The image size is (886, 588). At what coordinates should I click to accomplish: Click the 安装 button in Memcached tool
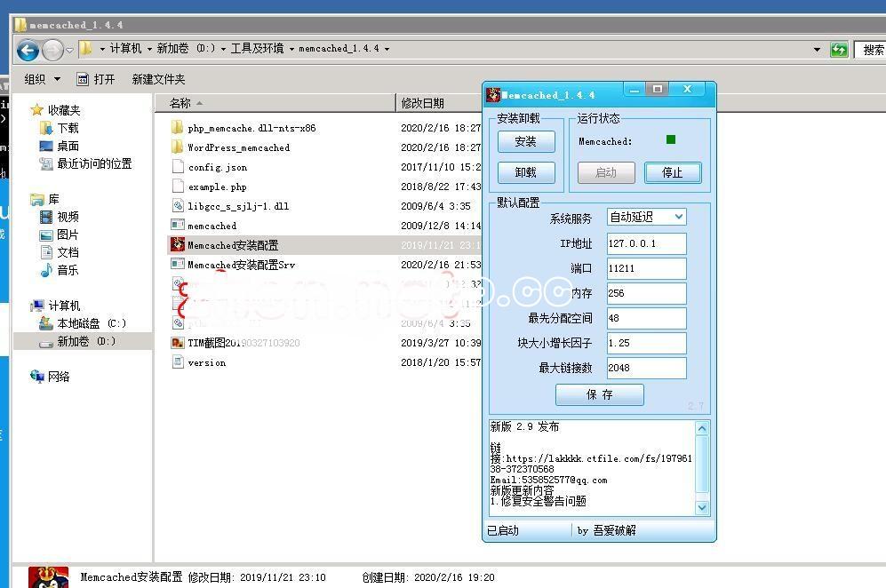click(526, 141)
